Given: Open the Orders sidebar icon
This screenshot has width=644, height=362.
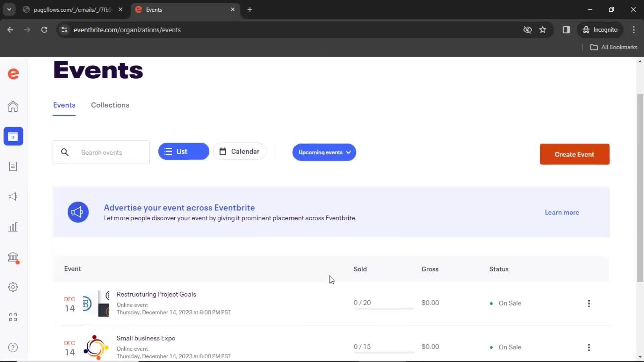Looking at the screenshot, I should 13,167.
